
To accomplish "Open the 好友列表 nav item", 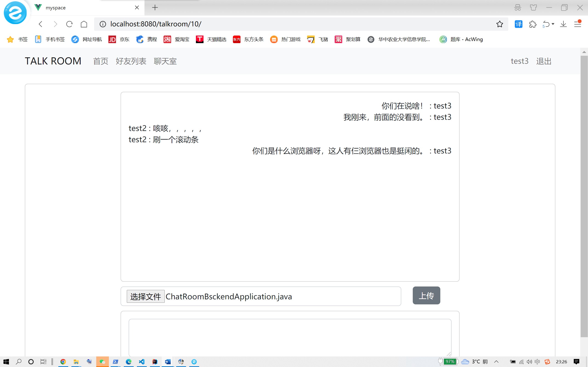I will click(x=131, y=61).
